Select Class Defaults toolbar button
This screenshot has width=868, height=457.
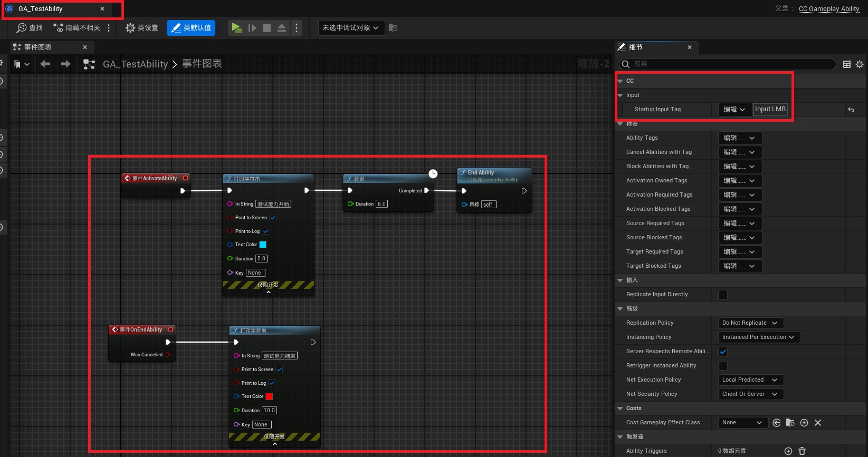(191, 28)
